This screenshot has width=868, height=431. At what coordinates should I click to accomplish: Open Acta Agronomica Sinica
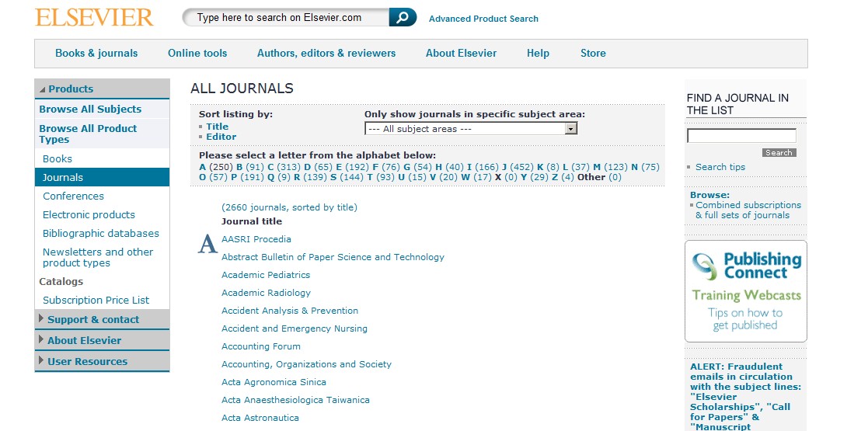(x=274, y=382)
